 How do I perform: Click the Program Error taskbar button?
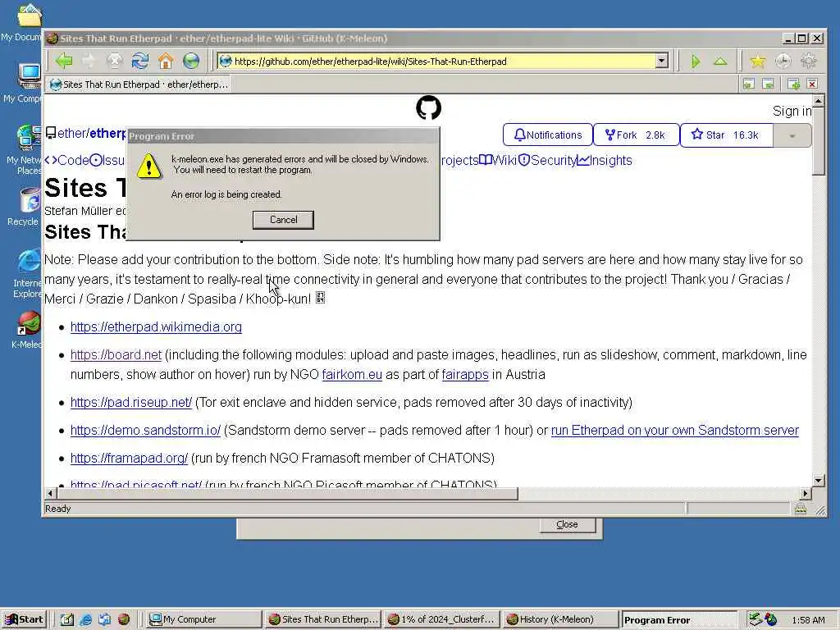click(x=678, y=620)
